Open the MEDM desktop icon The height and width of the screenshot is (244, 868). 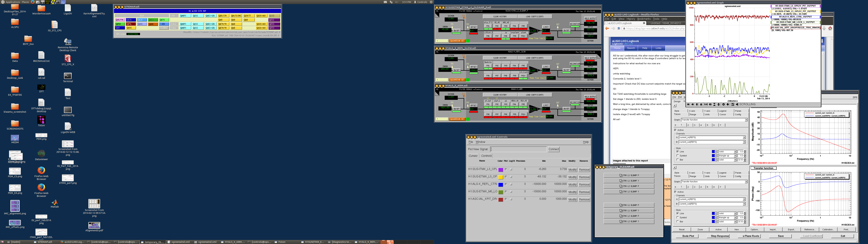[x=15, y=139]
